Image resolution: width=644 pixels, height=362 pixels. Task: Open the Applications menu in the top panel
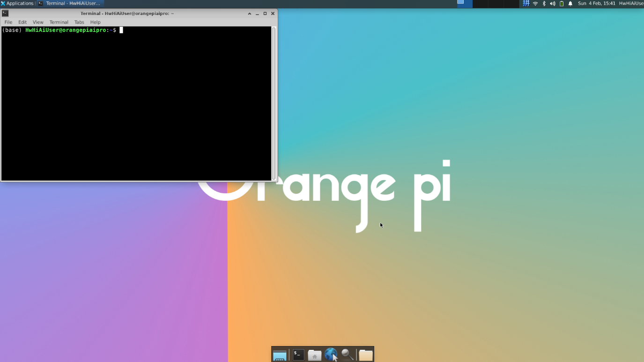[17, 3]
